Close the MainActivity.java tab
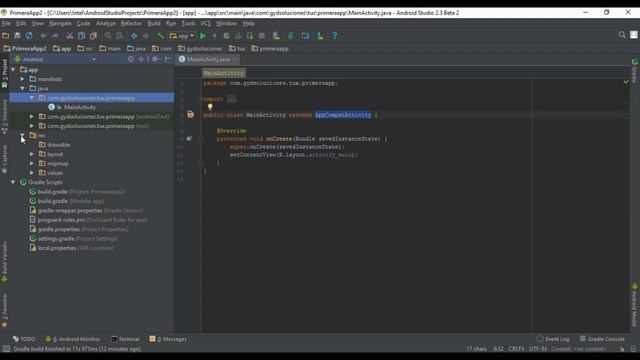640x360 pixels. [x=235, y=59]
